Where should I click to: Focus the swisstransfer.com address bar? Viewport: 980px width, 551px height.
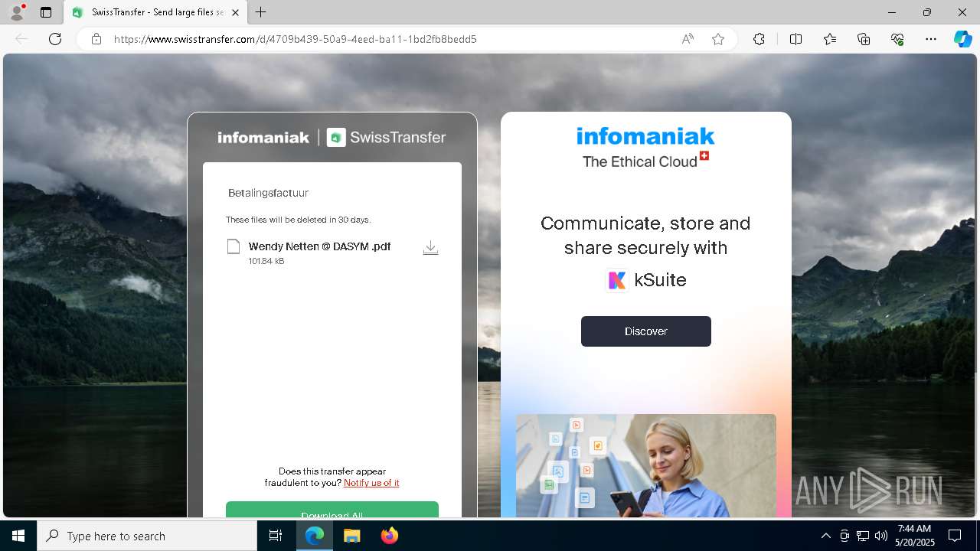click(x=296, y=39)
